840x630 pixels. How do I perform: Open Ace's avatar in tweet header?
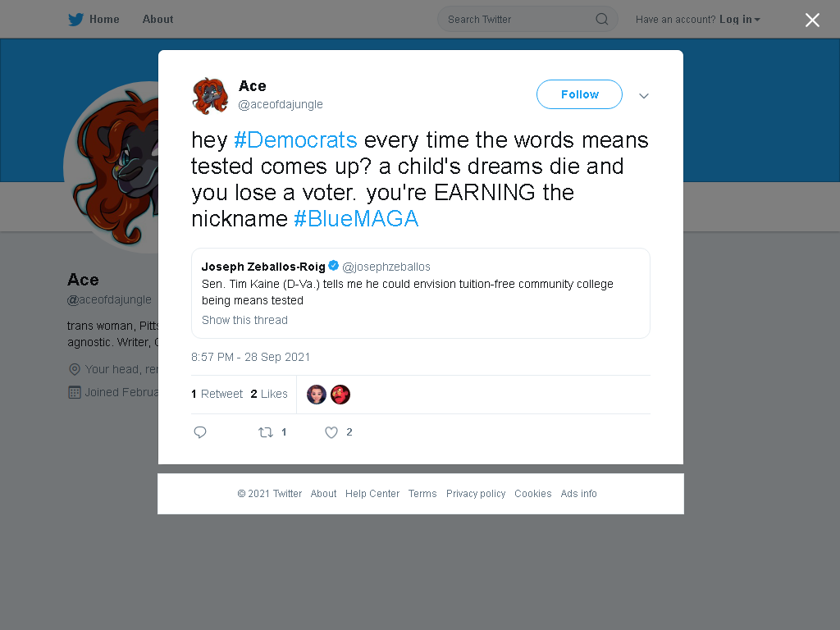(210, 96)
